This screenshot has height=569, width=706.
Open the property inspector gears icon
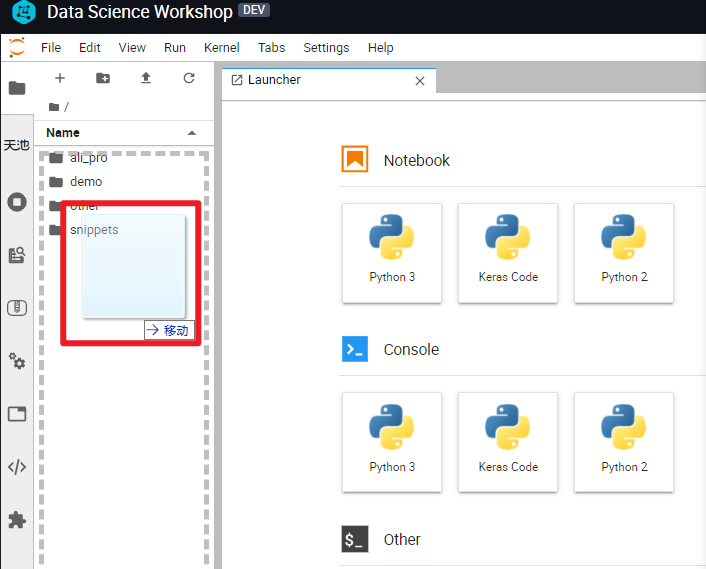(17, 361)
